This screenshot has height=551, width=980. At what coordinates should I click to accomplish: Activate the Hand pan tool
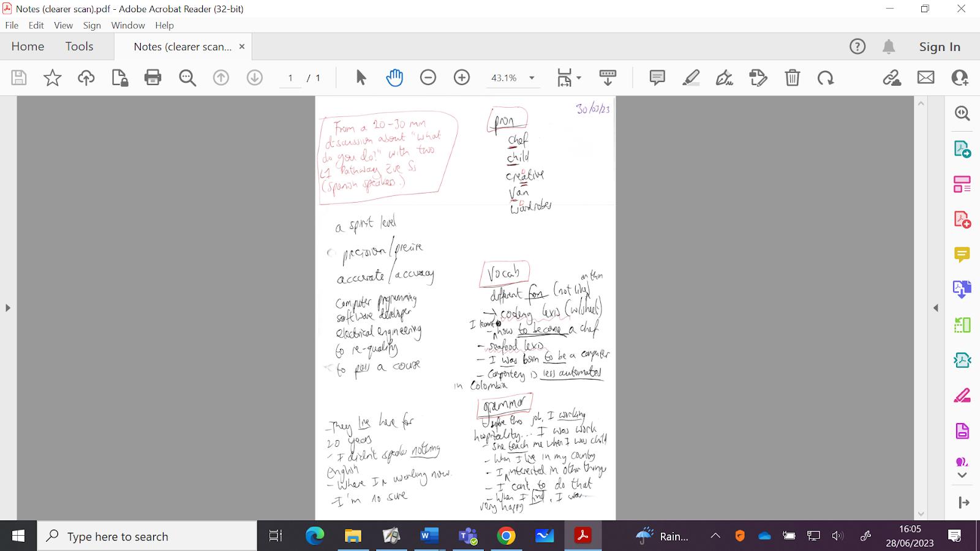point(394,78)
